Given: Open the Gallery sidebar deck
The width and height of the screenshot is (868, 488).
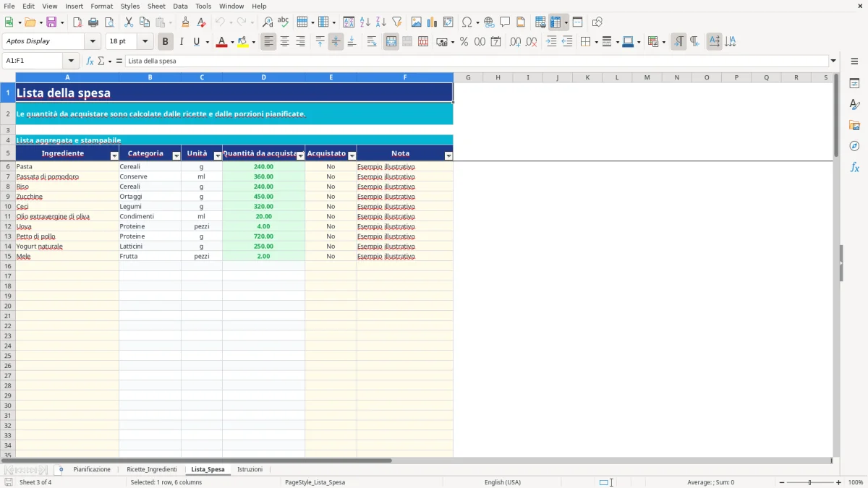Looking at the screenshot, I should (x=854, y=126).
